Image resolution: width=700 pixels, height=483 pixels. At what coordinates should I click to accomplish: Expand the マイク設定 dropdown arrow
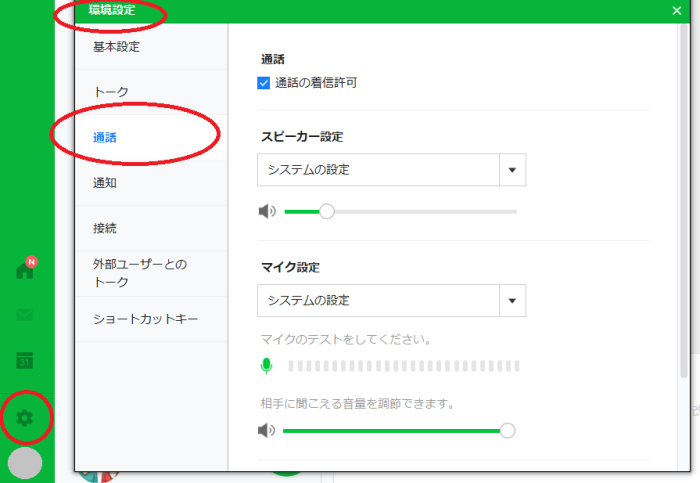point(512,300)
